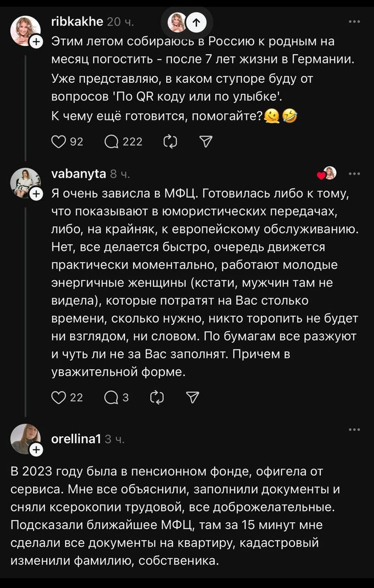The image size is (374, 588).
Task: Follow orellina1 using plus badge on avatar
Action: pyautogui.click(x=35, y=449)
